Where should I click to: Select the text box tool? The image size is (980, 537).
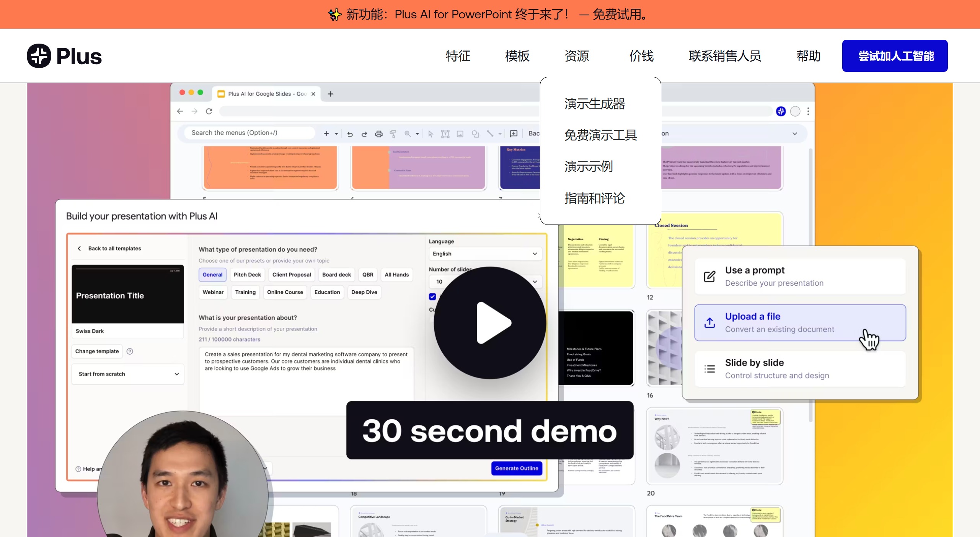(445, 134)
